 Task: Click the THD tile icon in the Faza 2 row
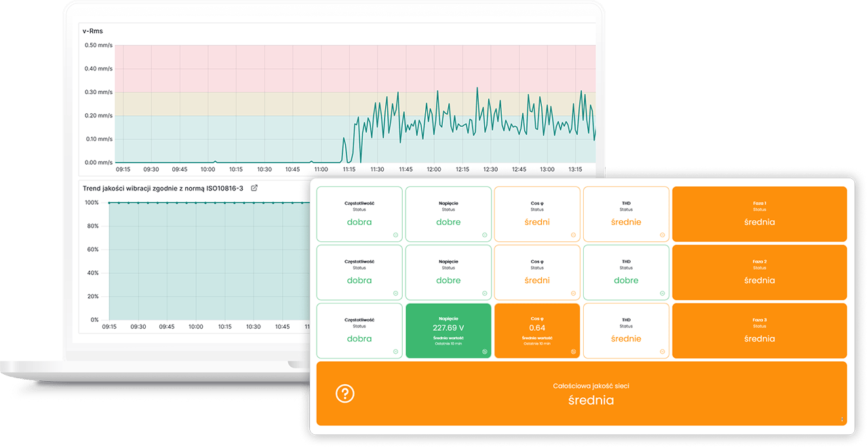click(662, 293)
